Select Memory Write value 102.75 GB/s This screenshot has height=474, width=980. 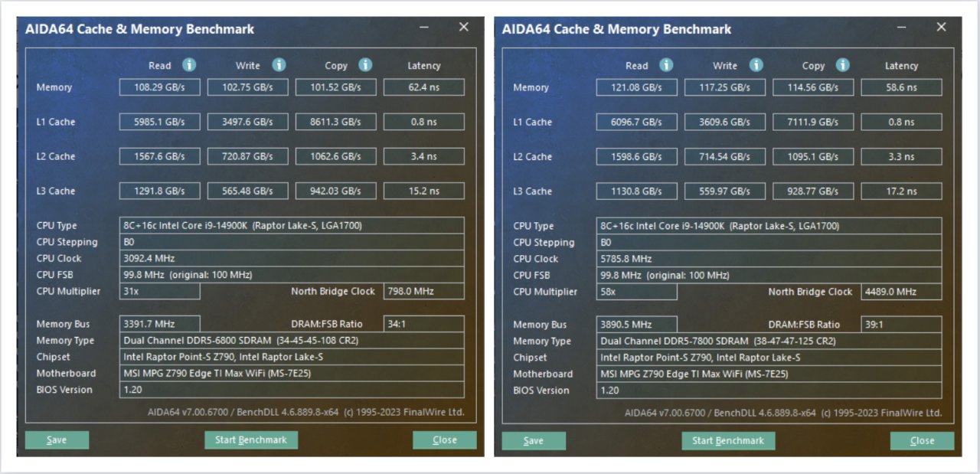(x=247, y=87)
